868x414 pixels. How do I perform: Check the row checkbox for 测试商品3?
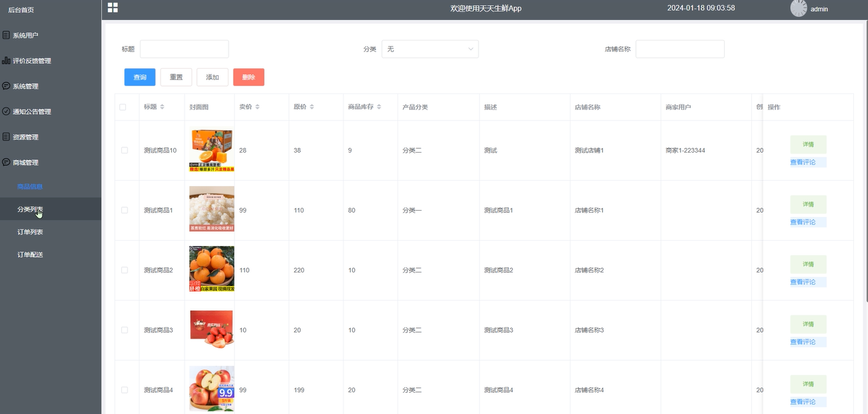click(124, 330)
